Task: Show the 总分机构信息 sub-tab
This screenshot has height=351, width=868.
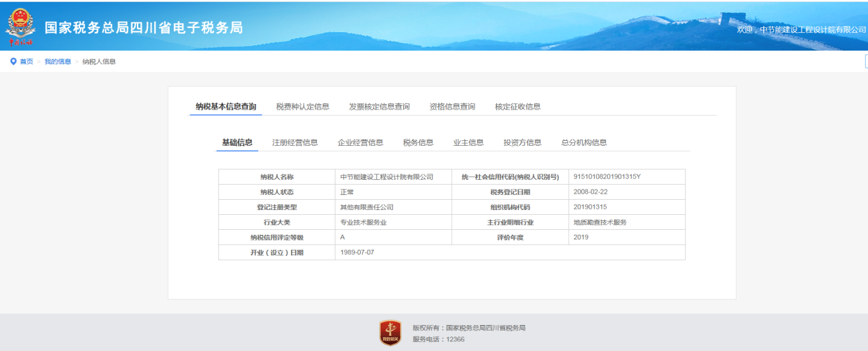Action: [x=584, y=142]
